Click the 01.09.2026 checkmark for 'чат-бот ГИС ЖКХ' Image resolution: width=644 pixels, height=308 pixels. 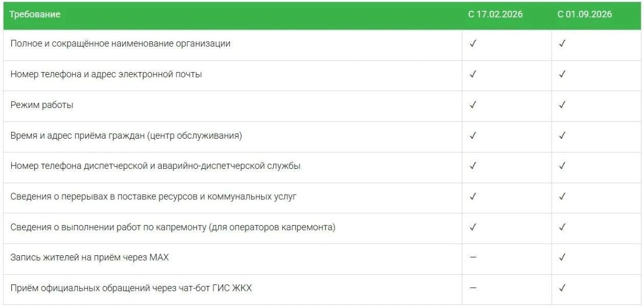(x=562, y=288)
